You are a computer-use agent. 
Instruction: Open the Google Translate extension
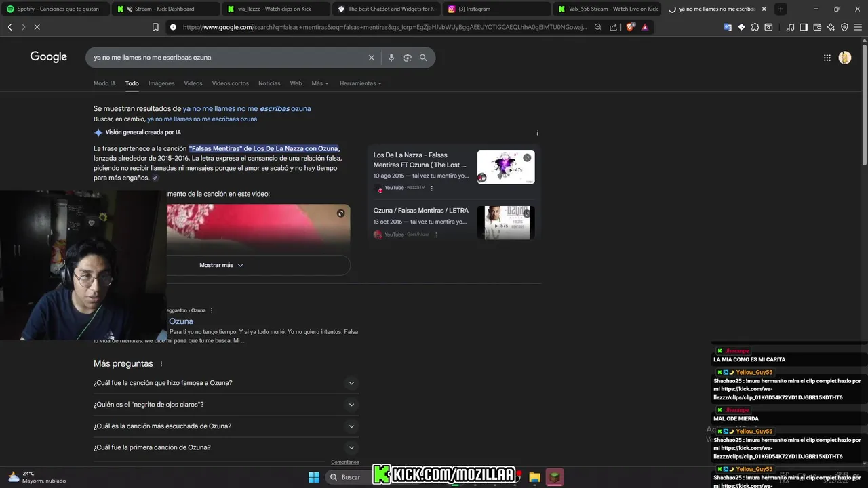(728, 27)
